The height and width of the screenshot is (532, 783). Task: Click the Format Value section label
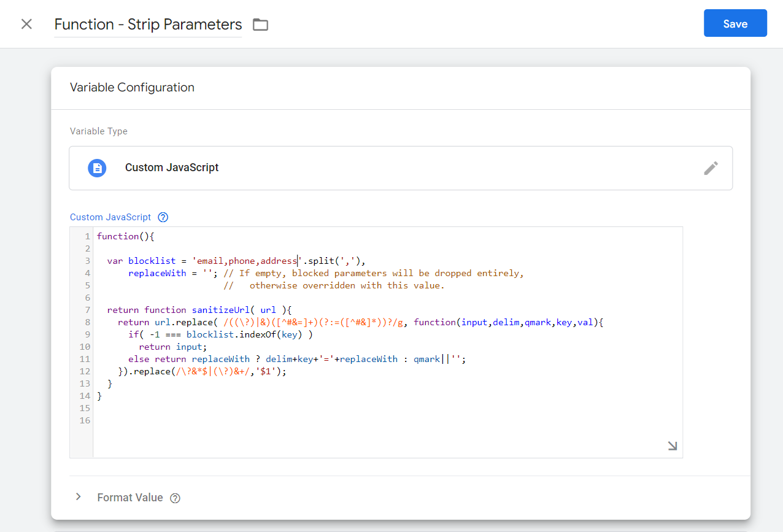[x=130, y=498]
